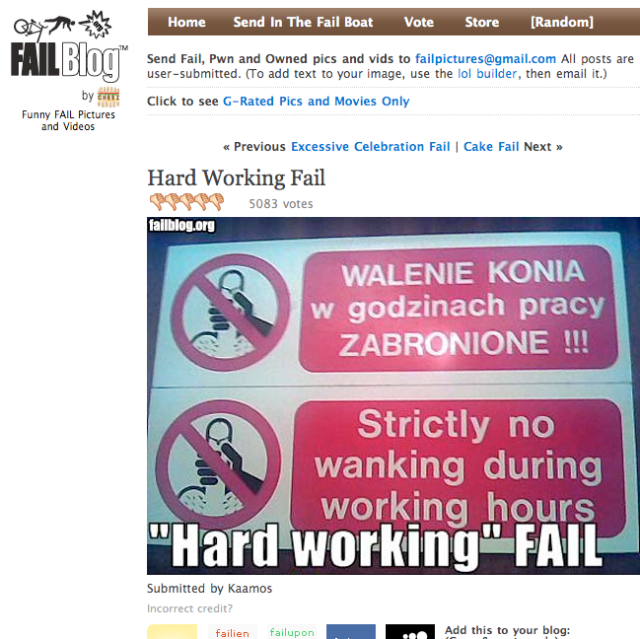This screenshot has height=639, width=640.
Task: Click the Cheezburger icon next to 'by'
Action: click(x=109, y=97)
